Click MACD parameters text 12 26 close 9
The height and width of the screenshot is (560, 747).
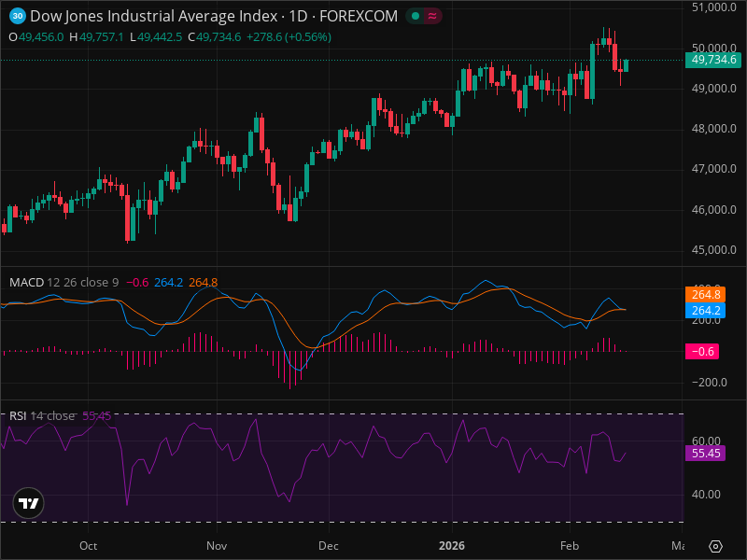click(83, 283)
